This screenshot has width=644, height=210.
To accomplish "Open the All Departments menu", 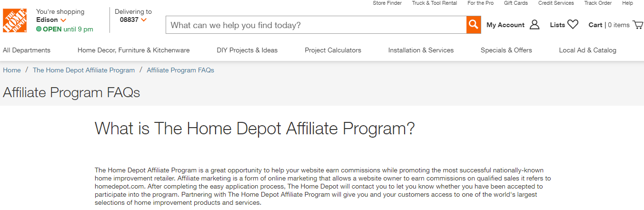I will 27,50.
